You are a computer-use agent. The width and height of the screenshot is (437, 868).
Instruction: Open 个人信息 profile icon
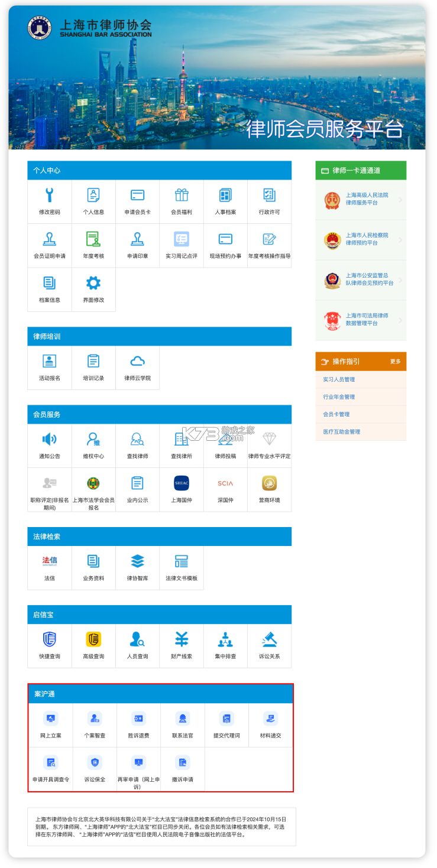93,195
